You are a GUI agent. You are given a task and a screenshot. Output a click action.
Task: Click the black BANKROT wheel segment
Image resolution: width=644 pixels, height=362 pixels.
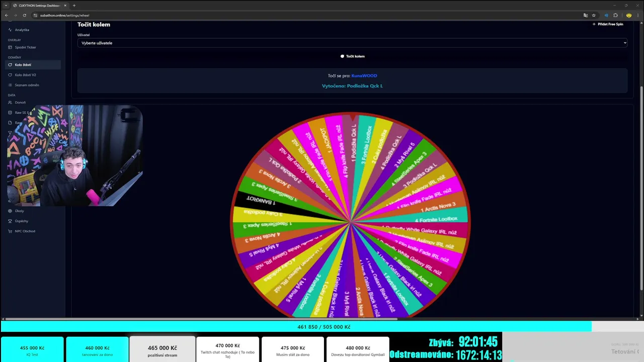(267, 201)
